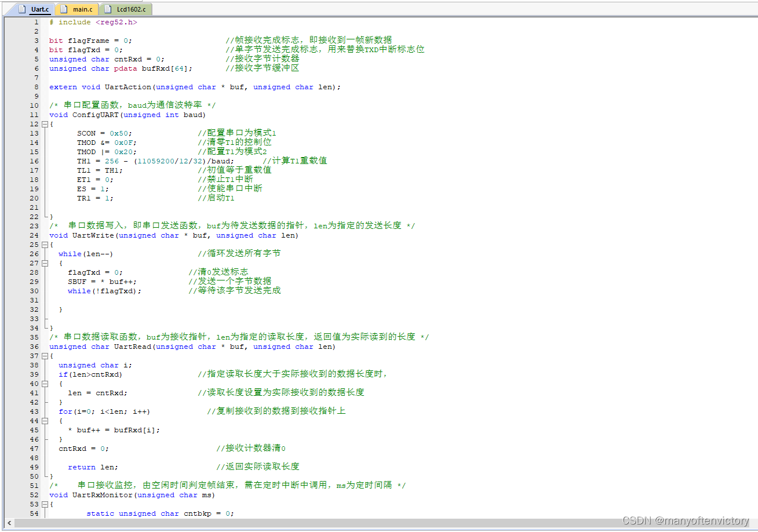Click the comment on line 23 above UartWrite
This screenshot has height=532, width=758.
(x=232, y=226)
